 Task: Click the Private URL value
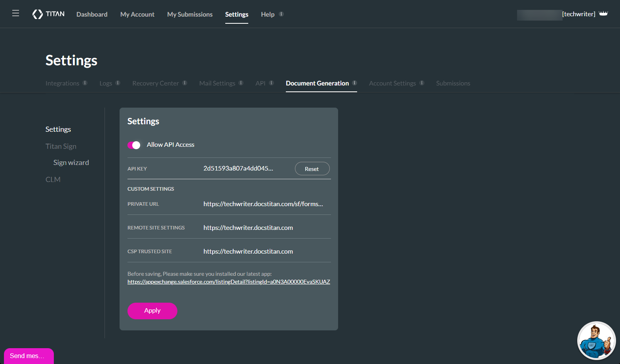263,204
